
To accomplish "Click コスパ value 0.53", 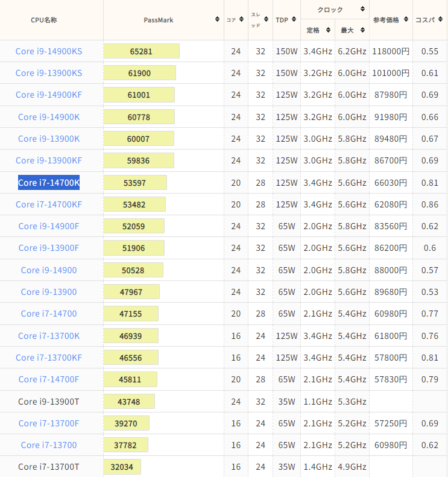I will pos(430,292).
